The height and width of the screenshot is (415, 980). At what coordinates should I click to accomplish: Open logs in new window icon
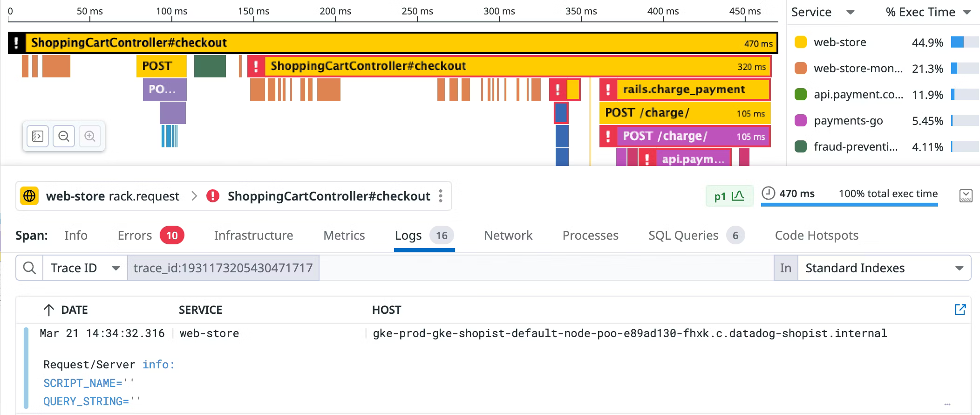960,310
